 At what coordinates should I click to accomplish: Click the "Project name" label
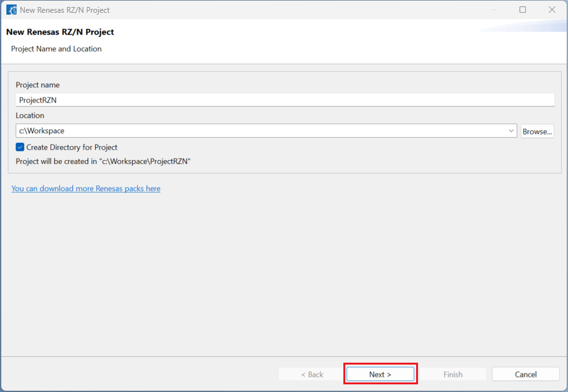pyautogui.click(x=38, y=85)
